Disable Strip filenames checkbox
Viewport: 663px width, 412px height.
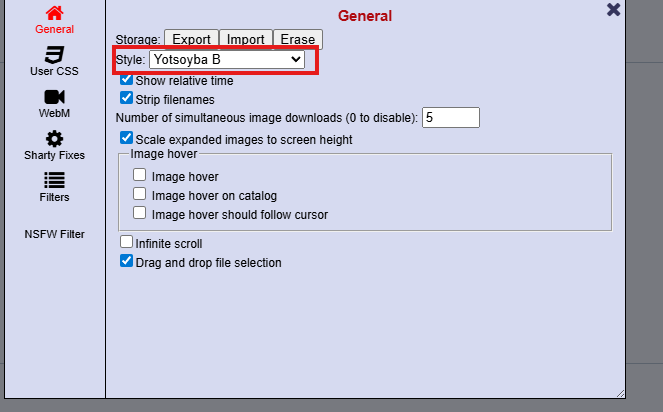click(x=127, y=99)
